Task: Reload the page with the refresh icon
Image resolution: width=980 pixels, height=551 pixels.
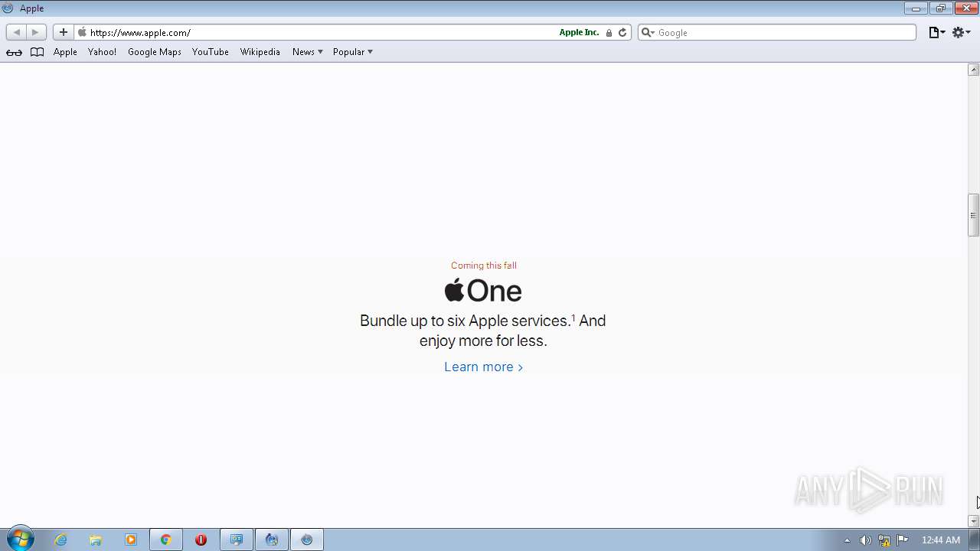Action: pos(622,32)
